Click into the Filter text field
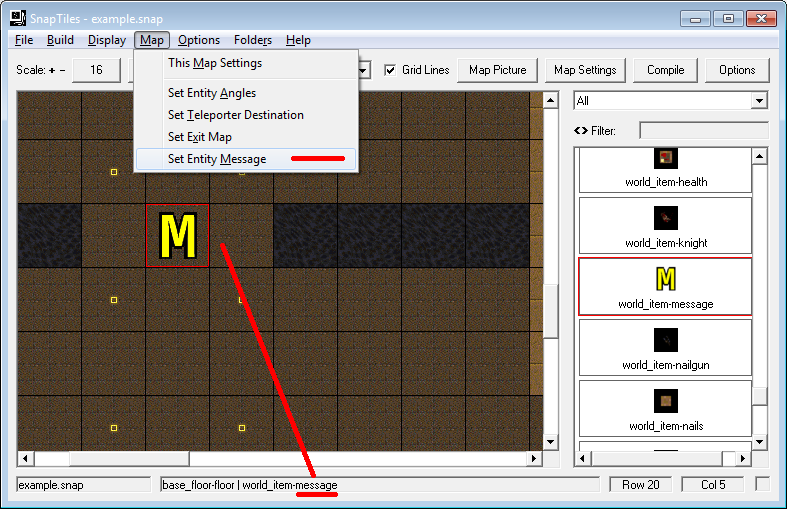This screenshot has width=787, height=509. pos(703,130)
